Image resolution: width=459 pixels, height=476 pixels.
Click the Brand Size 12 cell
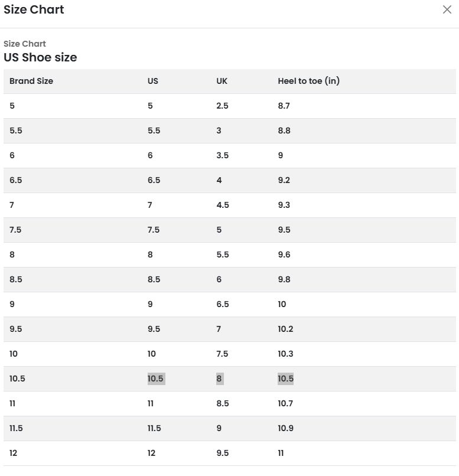point(14,453)
